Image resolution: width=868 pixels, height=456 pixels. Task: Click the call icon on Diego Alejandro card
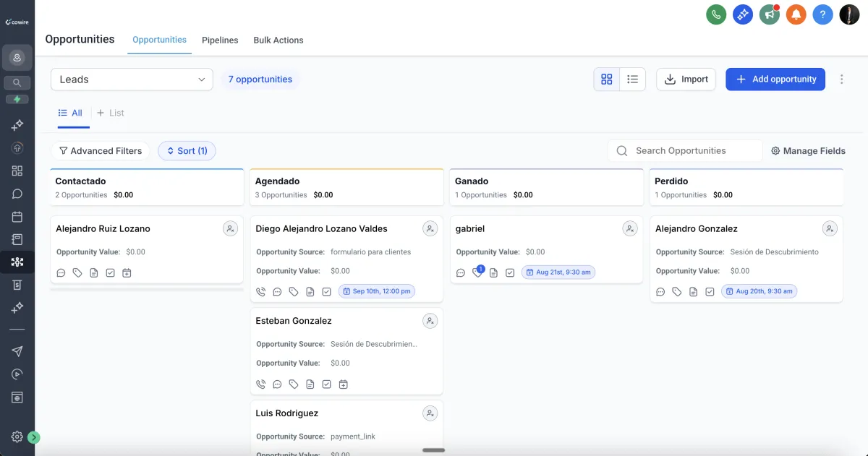[x=261, y=292]
